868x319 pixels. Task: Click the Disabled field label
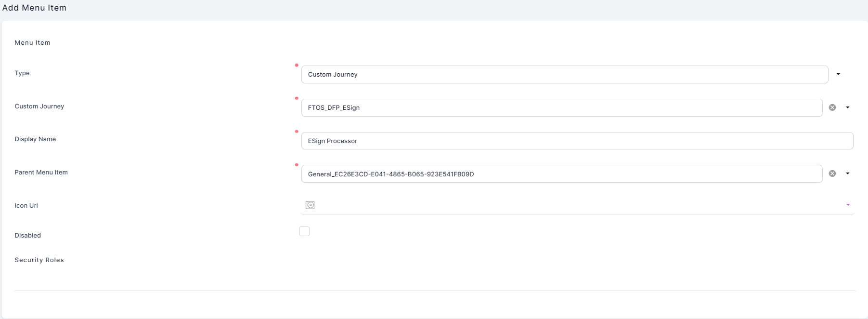point(27,236)
